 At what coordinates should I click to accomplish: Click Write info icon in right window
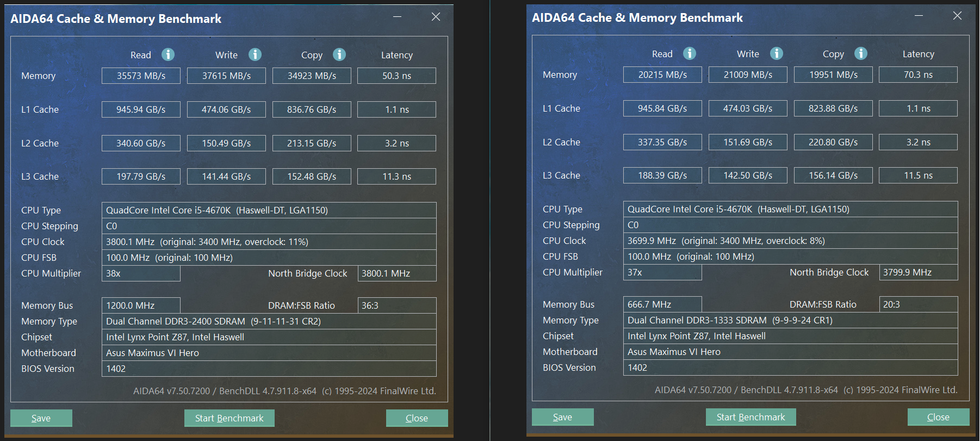coord(777,53)
